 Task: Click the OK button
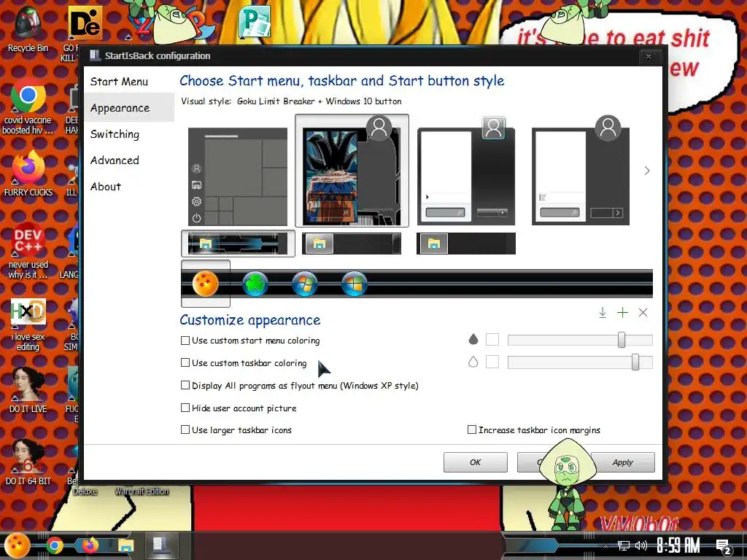(475, 462)
